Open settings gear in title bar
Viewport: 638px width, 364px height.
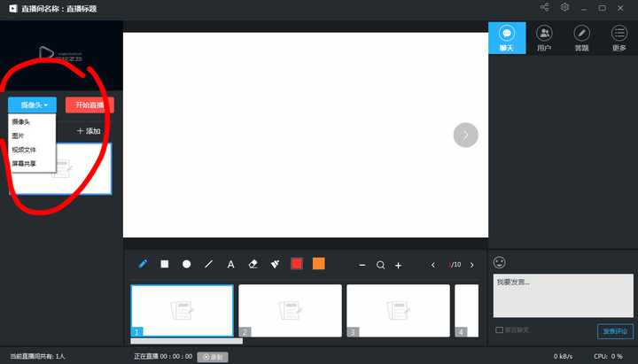click(564, 7)
